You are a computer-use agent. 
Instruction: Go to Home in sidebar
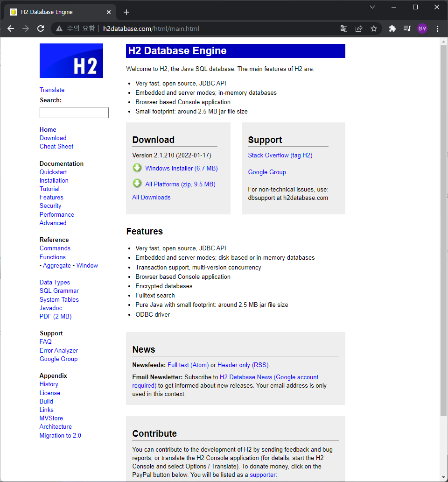48,129
